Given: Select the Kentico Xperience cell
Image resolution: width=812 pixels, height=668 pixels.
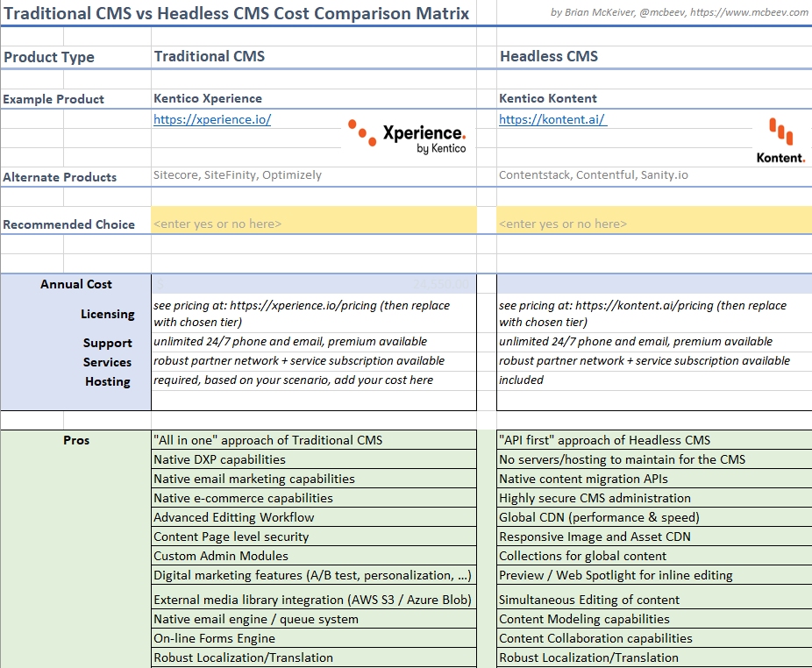Looking at the screenshot, I should point(314,98).
